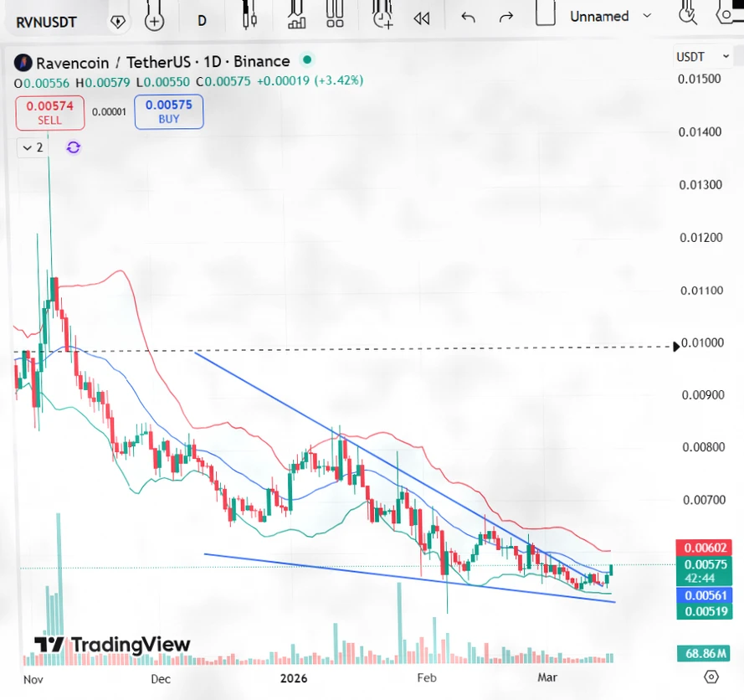Click the blue 0.00561 price label
This screenshot has height=700, width=744.
point(705,595)
